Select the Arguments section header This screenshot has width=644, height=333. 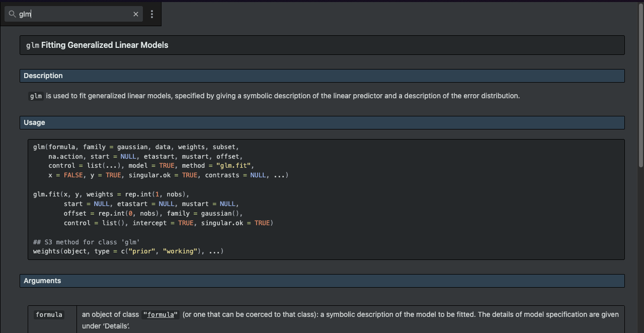click(x=42, y=281)
